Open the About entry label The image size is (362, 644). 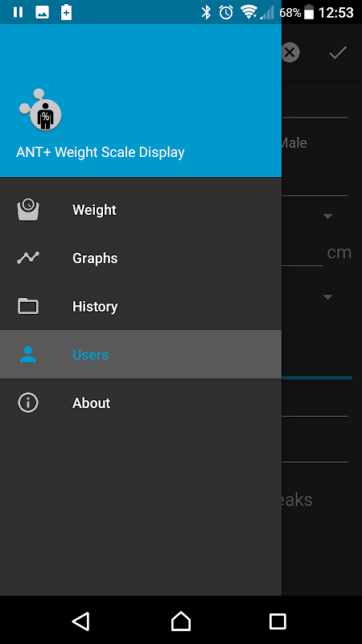tap(91, 403)
